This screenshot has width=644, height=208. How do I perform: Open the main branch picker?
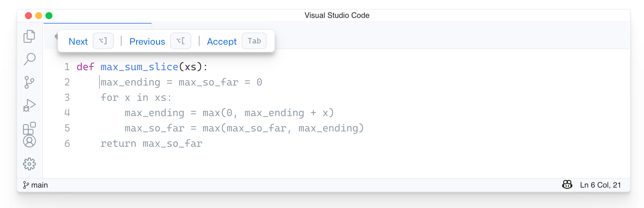35,185
